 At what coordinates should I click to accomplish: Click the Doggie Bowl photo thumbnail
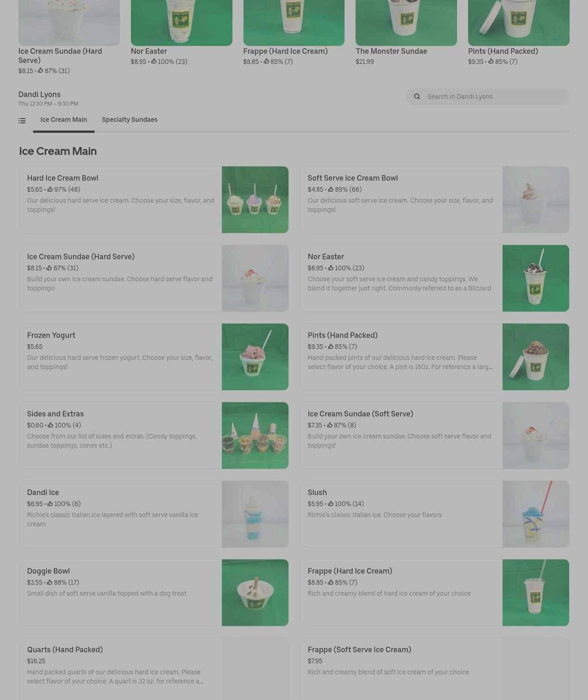tap(255, 592)
